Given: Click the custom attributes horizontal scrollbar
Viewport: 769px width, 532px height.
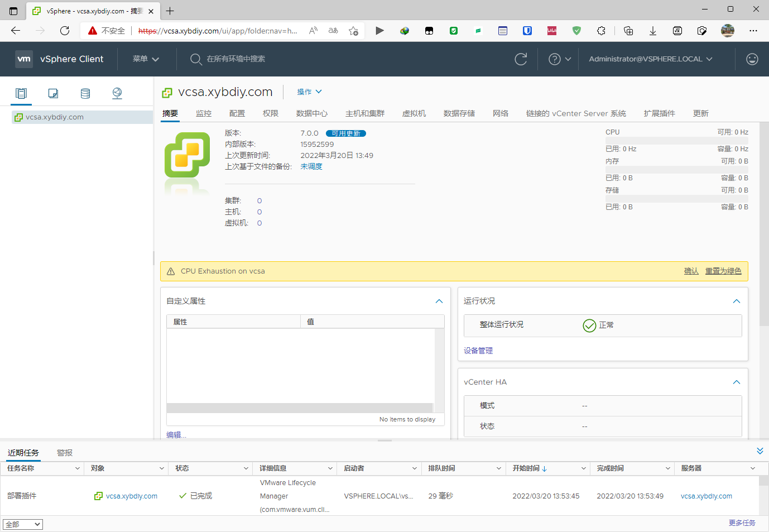Looking at the screenshot, I should [x=300, y=408].
